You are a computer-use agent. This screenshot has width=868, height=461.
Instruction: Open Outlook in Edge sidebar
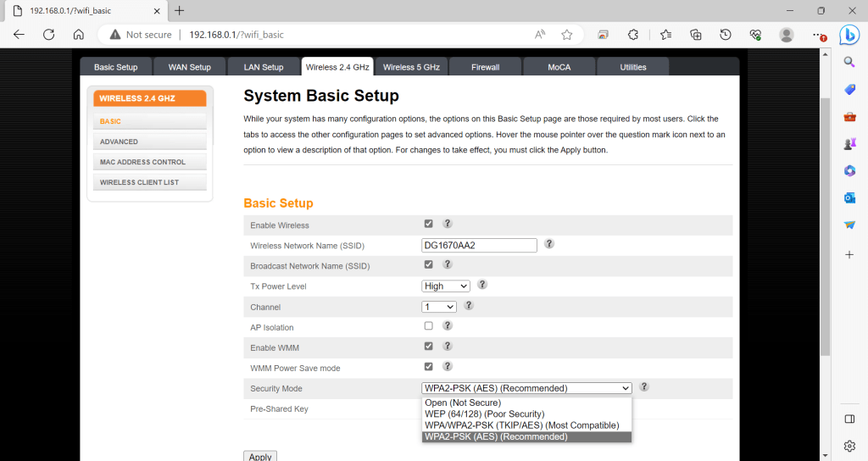point(849,197)
